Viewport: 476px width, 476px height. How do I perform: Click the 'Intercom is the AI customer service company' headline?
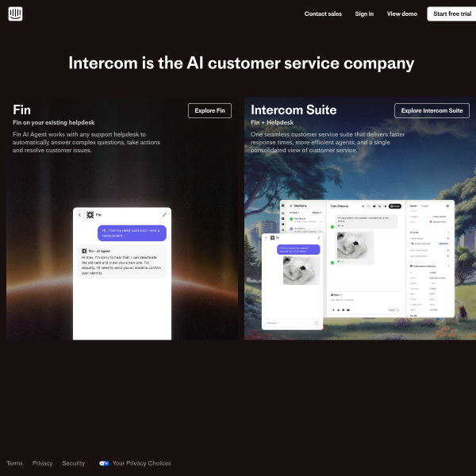click(x=241, y=63)
